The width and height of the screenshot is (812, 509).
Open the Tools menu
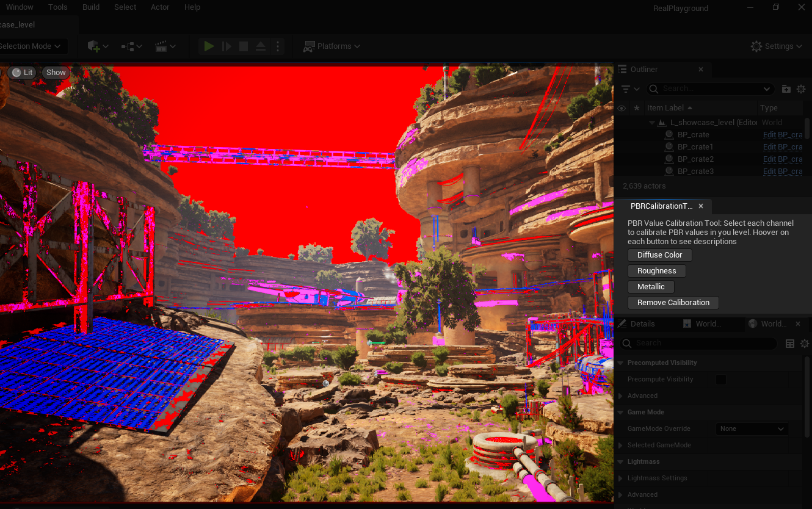58,7
